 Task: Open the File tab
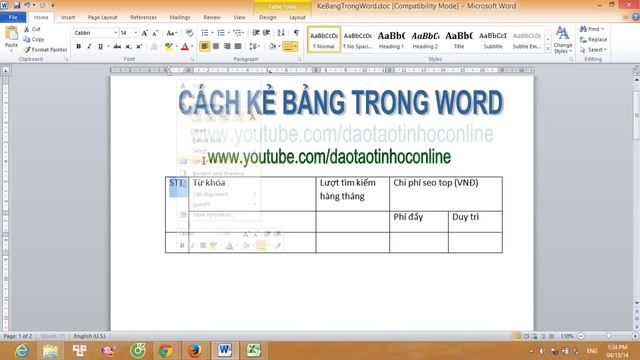(13, 18)
